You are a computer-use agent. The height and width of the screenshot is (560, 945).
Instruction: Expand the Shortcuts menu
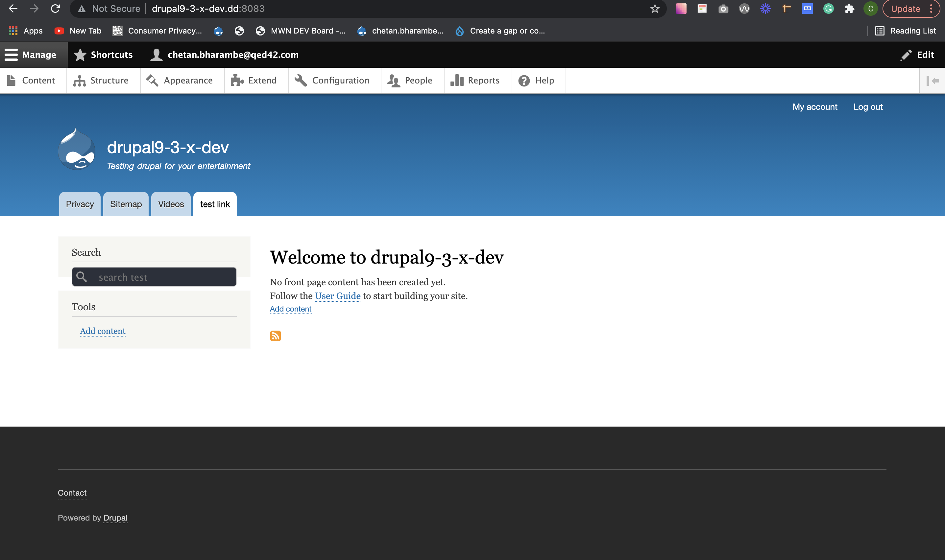point(104,55)
